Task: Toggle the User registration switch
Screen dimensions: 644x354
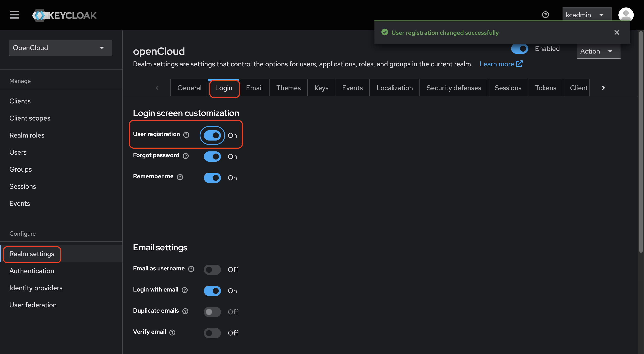Action: tap(212, 135)
